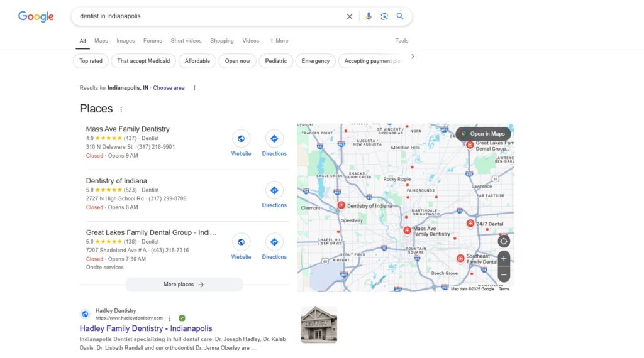Open the Great Lakes Family Dental Group listing
This screenshot has height=358, width=644.
coord(151,232)
